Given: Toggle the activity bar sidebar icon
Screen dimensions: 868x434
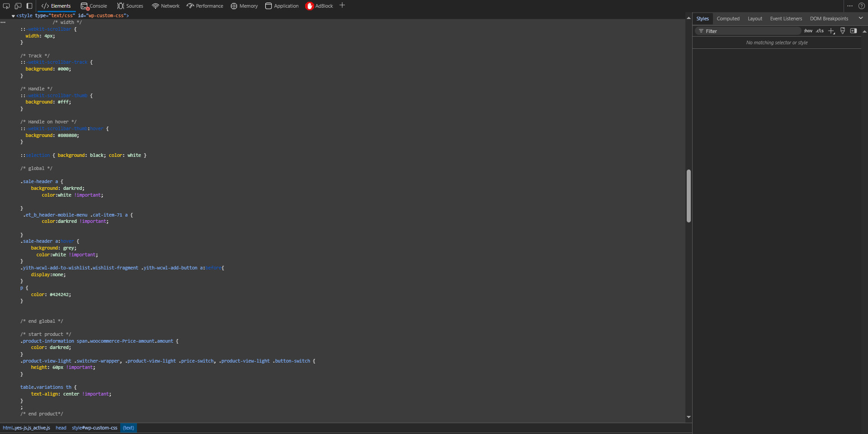Looking at the screenshot, I should pyautogui.click(x=29, y=6).
